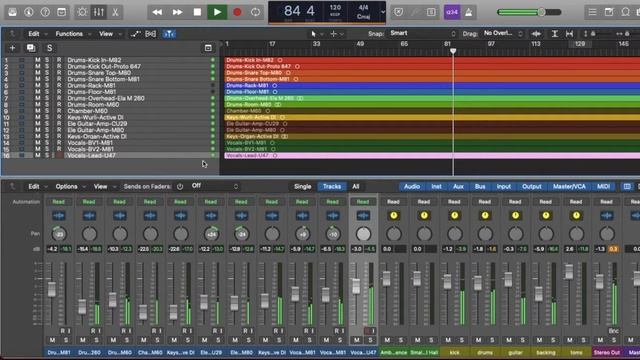Click the Quick Help question mark icon

tap(45, 12)
